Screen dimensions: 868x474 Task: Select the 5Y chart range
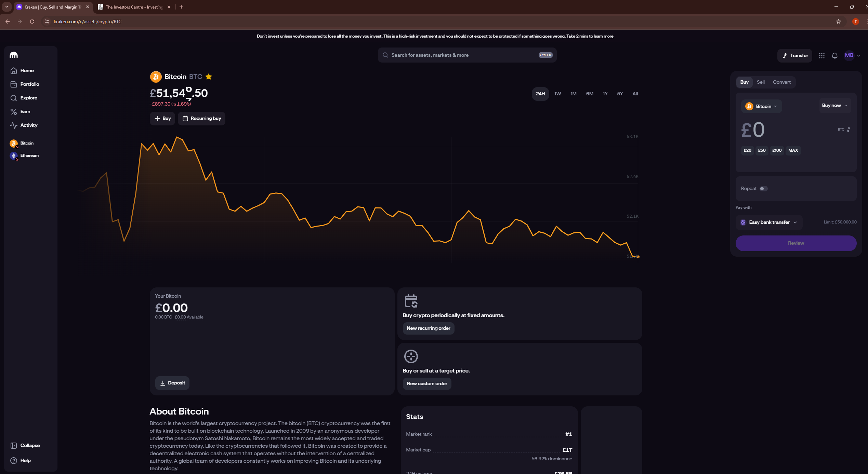tap(620, 94)
